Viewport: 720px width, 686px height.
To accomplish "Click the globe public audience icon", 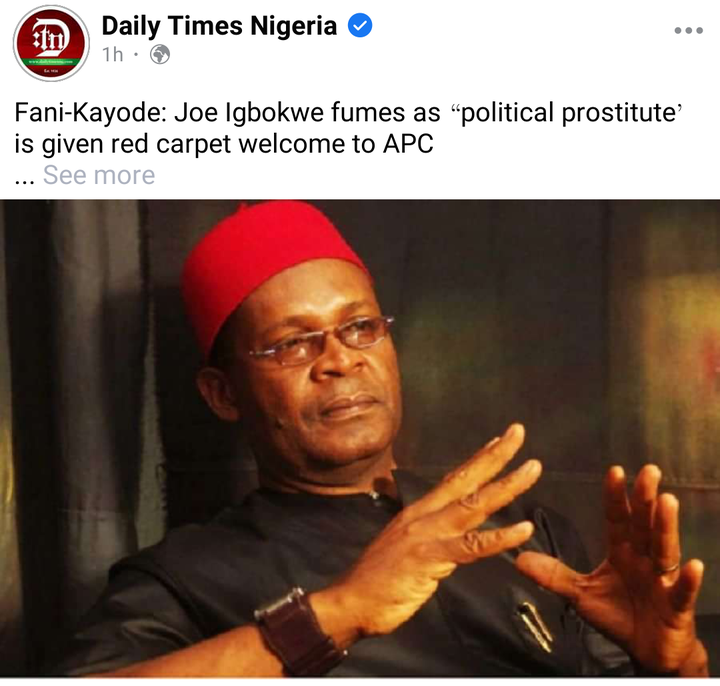I will point(160,55).
